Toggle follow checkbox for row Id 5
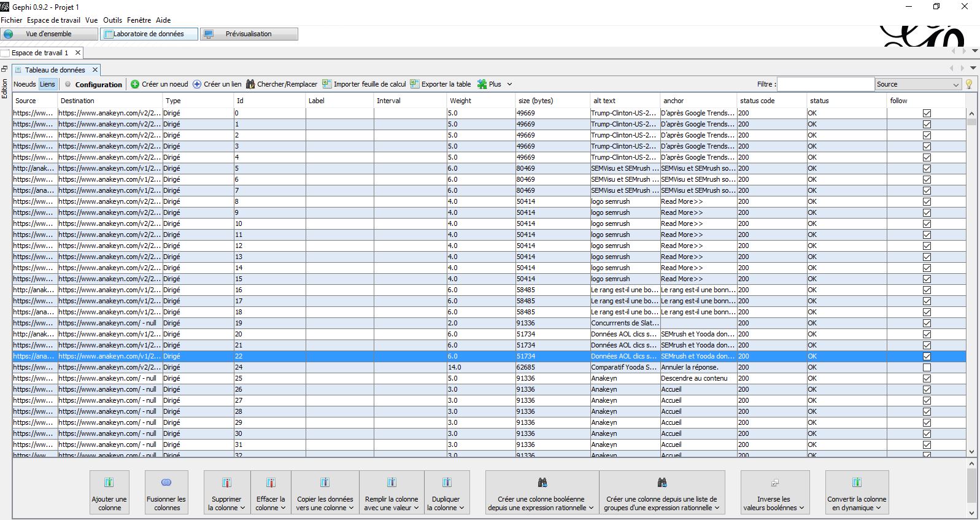980x520 pixels. point(927,168)
